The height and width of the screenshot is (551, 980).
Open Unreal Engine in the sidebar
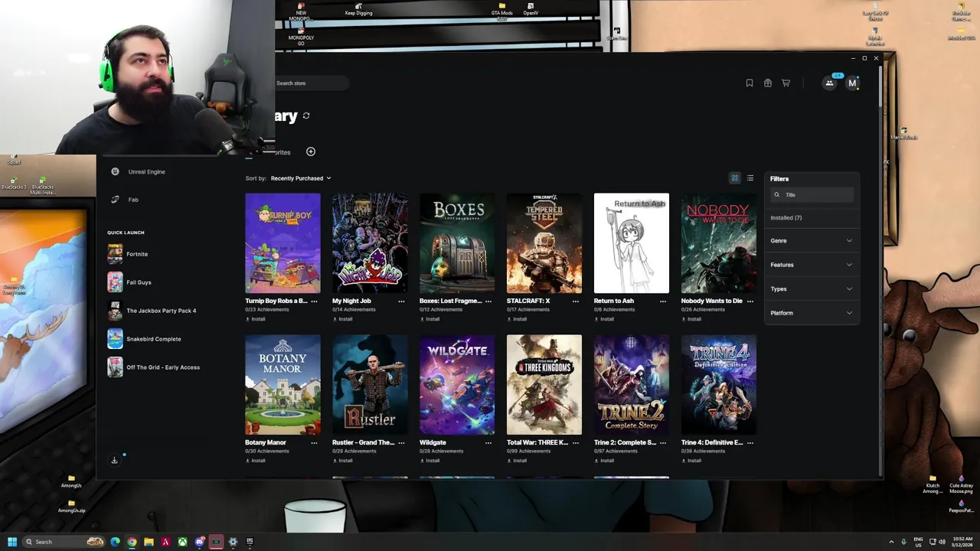coord(146,172)
